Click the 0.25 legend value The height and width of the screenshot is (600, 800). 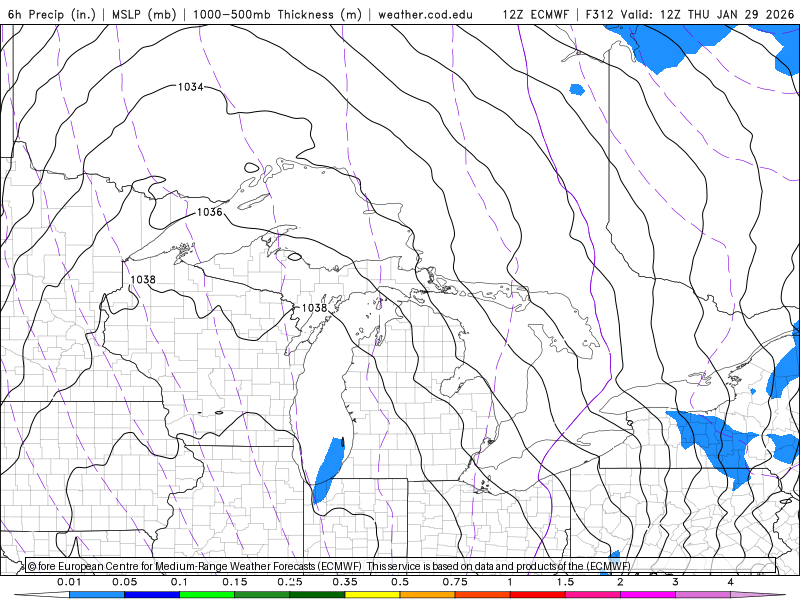pyautogui.click(x=290, y=582)
